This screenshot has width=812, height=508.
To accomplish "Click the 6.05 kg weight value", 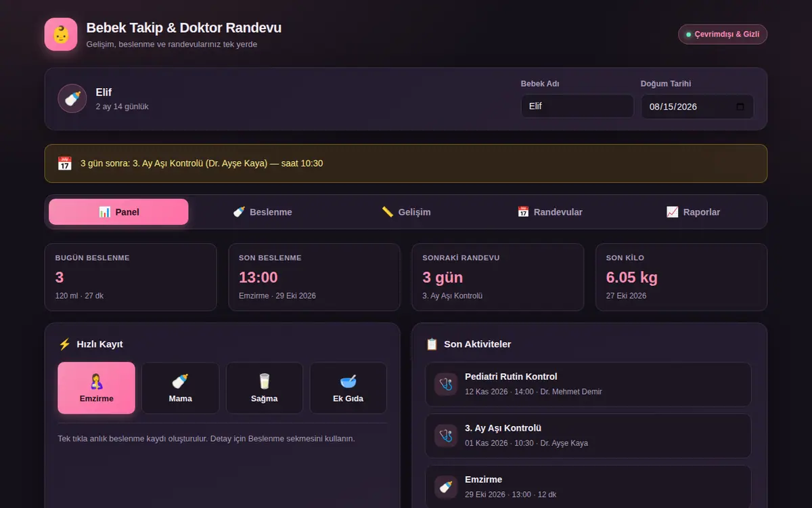I will pos(632,277).
